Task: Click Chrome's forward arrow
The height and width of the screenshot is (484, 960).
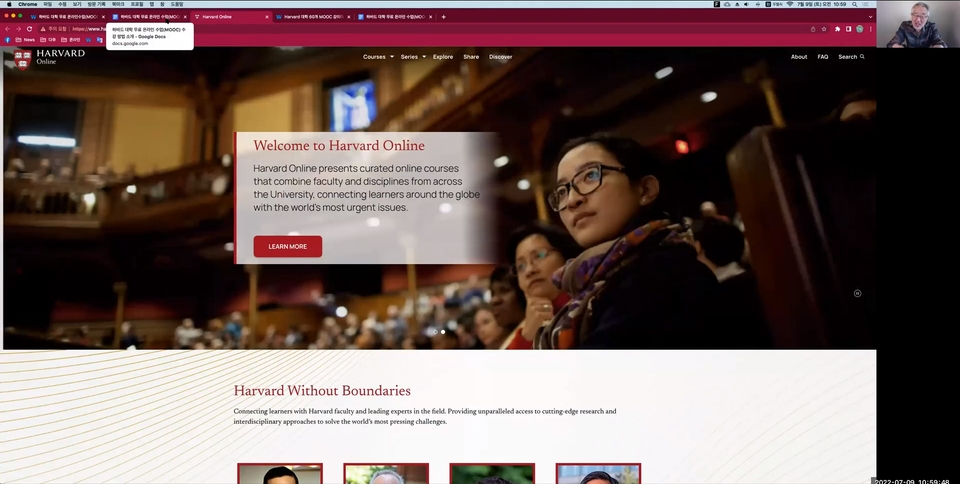Action: pyautogui.click(x=18, y=29)
